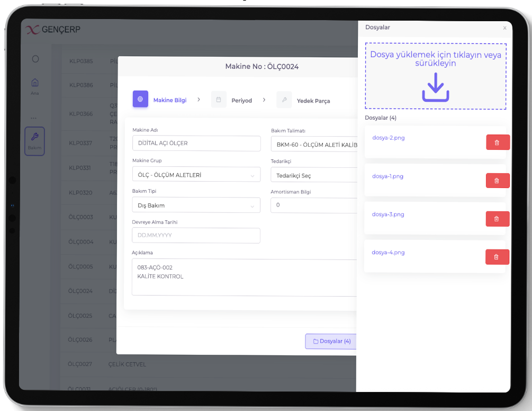This screenshot has width=532, height=411.
Task: Open the dosya-2.png file link
Action: [x=389, y=138]
